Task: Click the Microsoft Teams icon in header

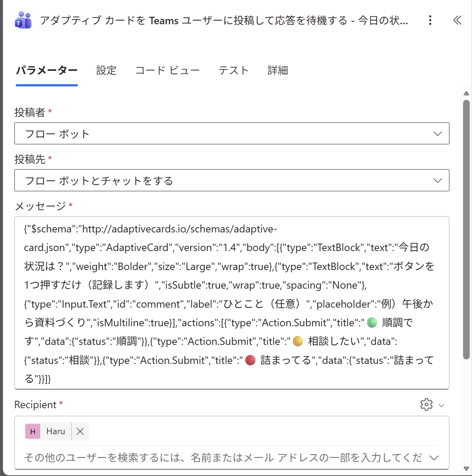Action: click(23, 20)
